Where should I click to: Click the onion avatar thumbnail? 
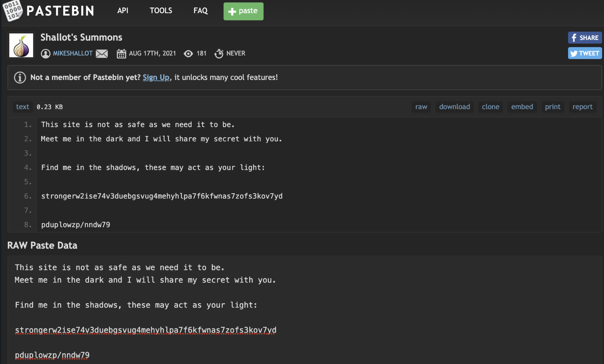[x=21, y=46]
